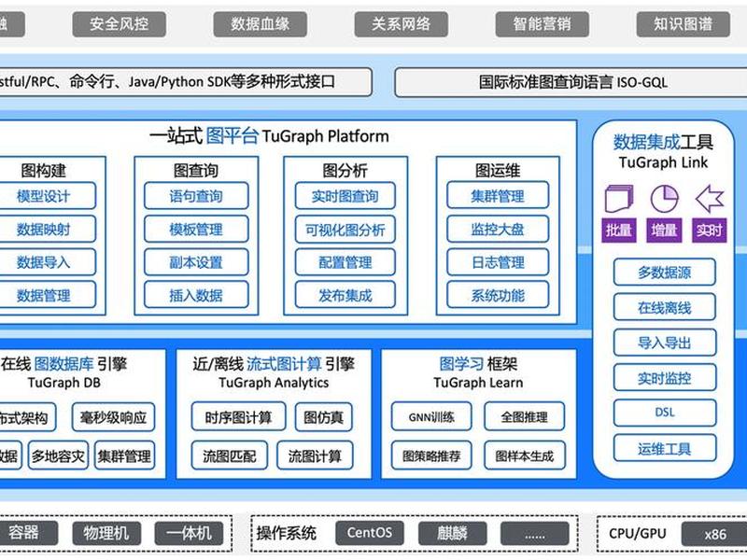
Task: Open the 智能营销 scenario box
Action: point(543,24)
